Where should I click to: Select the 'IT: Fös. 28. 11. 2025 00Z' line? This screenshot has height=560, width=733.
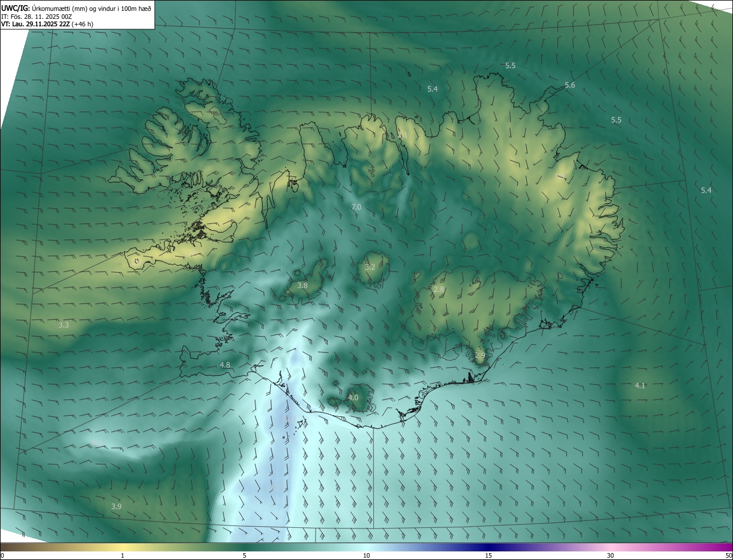37,17
